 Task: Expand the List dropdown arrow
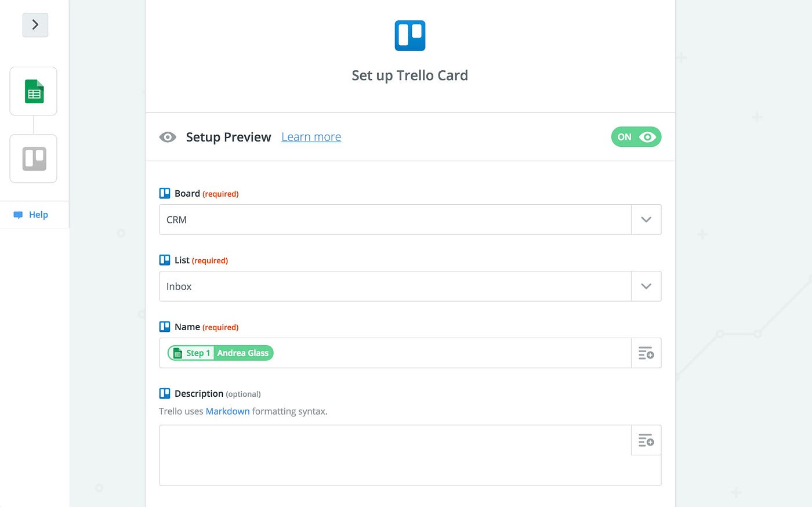click(646, 286)
